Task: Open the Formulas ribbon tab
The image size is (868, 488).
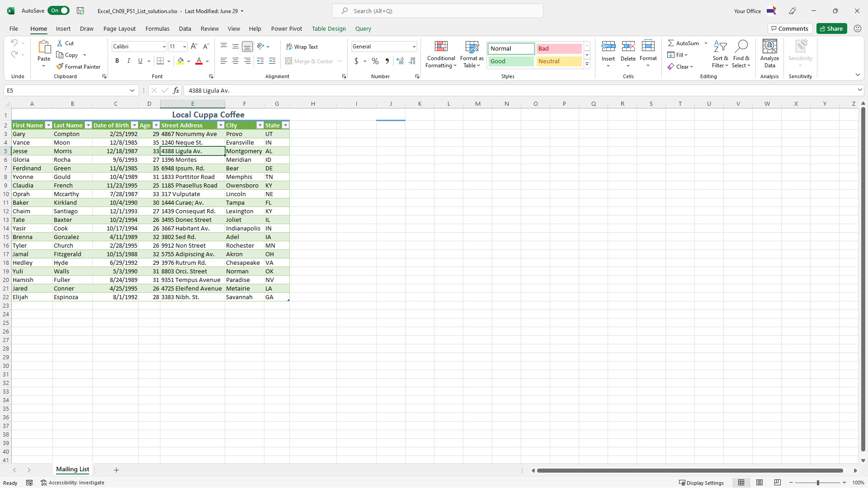Action: (x=157, y=28)
